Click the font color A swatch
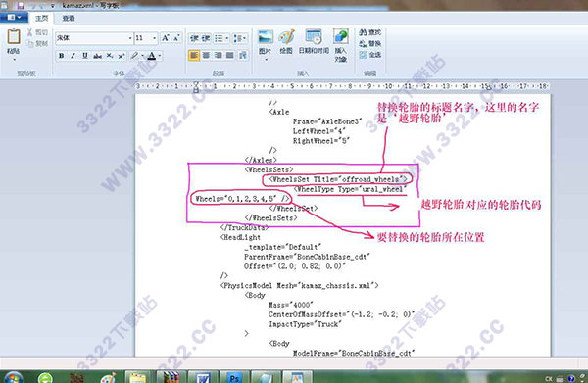The height and width of the screenshot is (383, 588). 152,56
